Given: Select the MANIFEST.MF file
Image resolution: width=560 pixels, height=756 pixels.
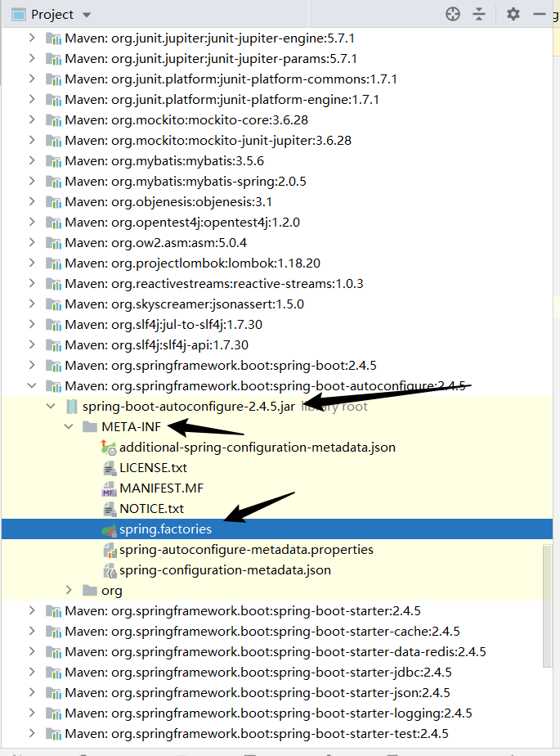Looking at the screenshot, I should (161, 488).
